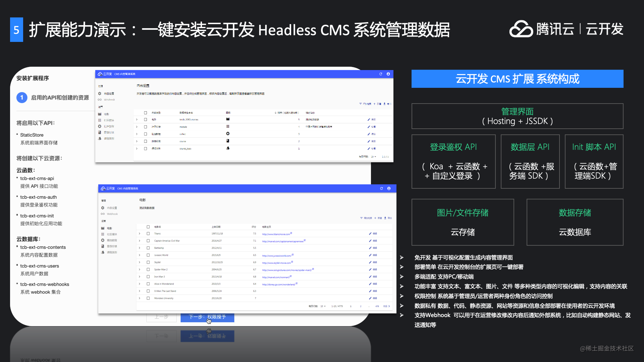This screenshot has height=362, width=644.
Task: Check the tmdb_5000_movies row checkbox
Action: coord(146,120)
